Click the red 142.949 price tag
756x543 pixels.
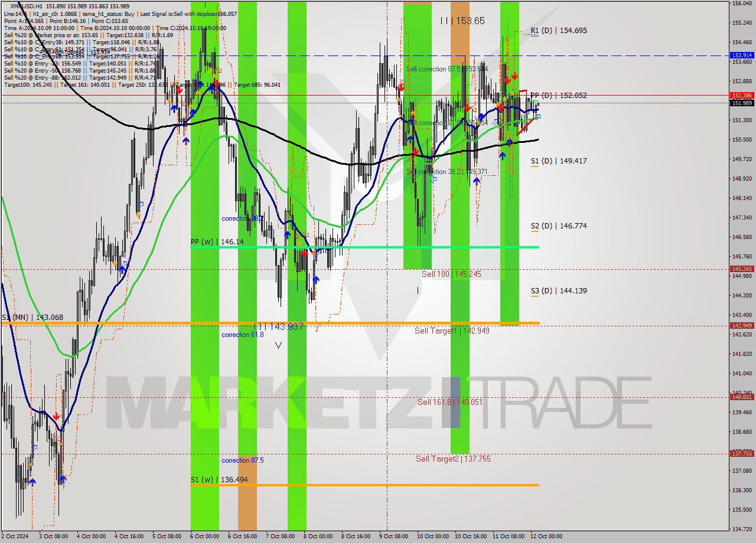[742, 325]
